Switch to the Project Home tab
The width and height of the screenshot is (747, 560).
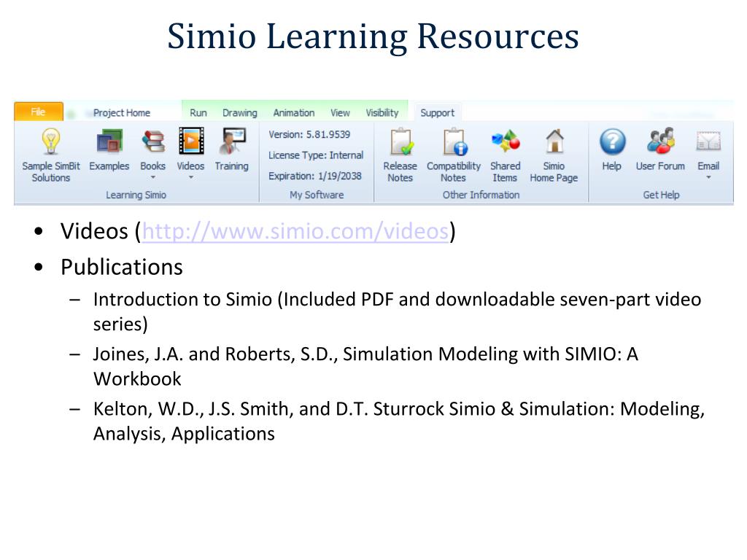[122, 113]
